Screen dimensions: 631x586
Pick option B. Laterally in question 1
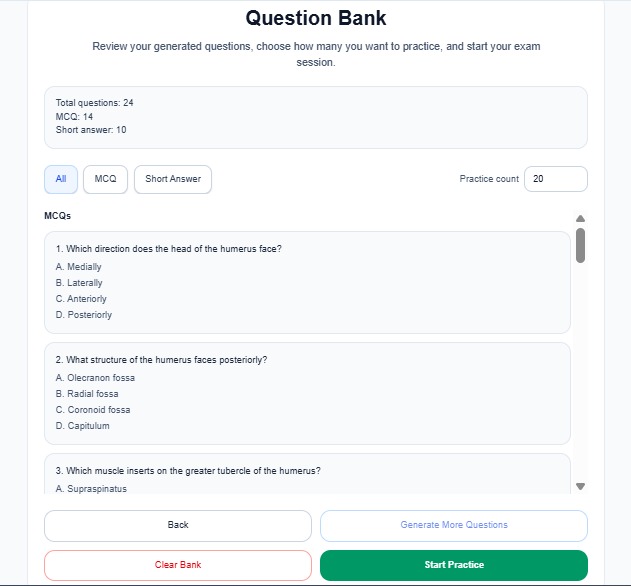tap(79, 283)
